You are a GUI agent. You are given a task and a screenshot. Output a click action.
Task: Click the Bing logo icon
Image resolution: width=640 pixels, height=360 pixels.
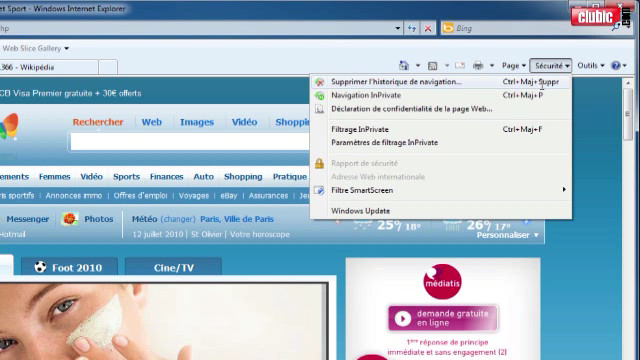pos(448,28)
